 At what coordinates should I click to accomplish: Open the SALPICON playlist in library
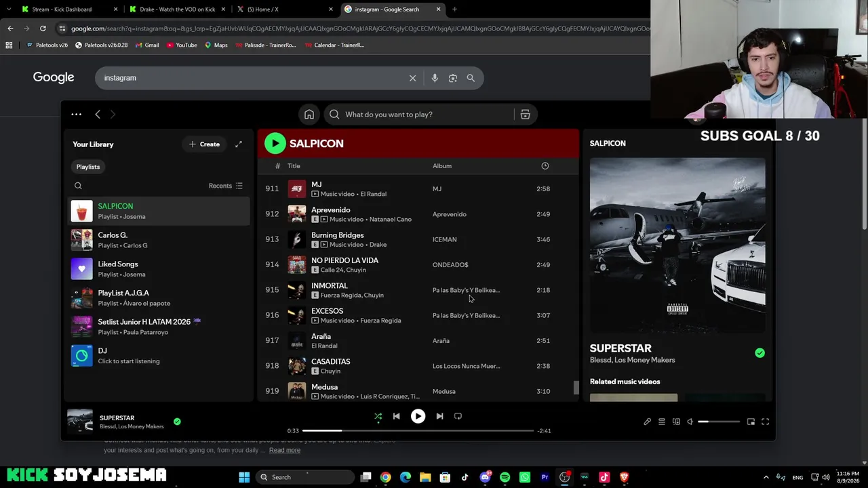pyautogui.click(x=159, y=211)
